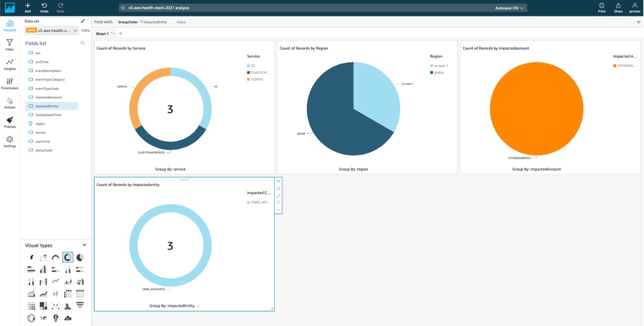Open Parameters panel icon

pos(9,84)
